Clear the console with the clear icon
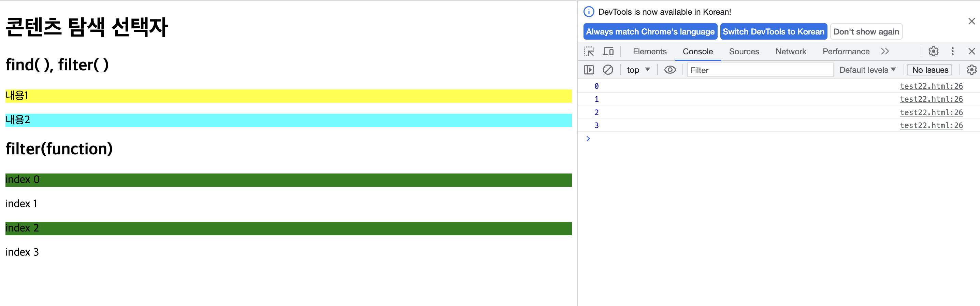Screen dimensions: 980x306 tap(608, 70)
